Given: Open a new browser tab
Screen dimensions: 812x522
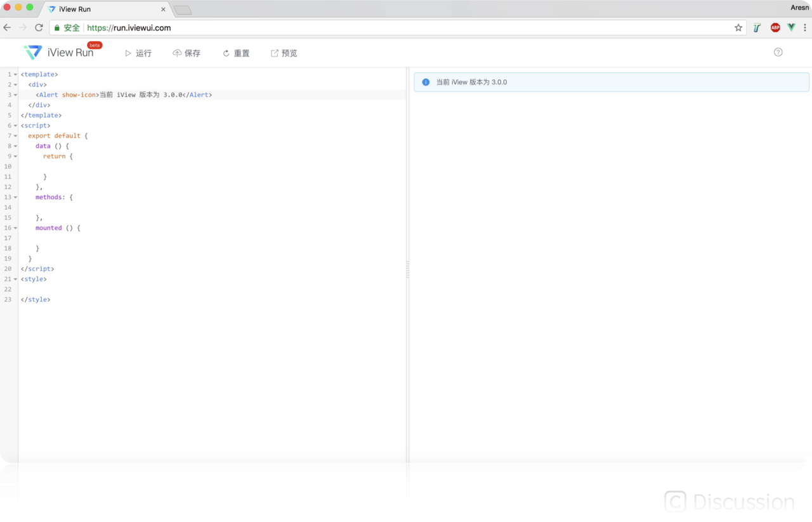Looking at the screenshot, I should click(x=183, y=10).
